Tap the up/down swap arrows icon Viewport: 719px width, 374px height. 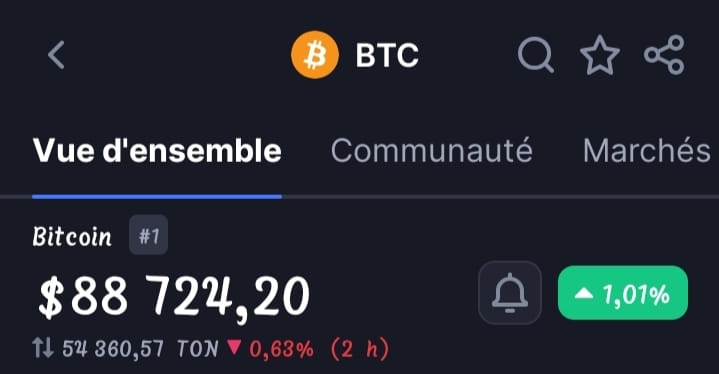[43, 348]
